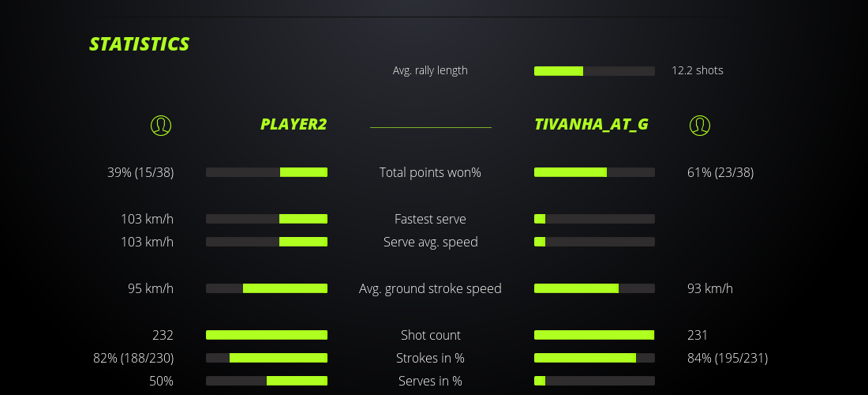The image size is (868, 395).
Task: Click PLAYER2's profile avatar icon
Action: (x=161, y=125)
